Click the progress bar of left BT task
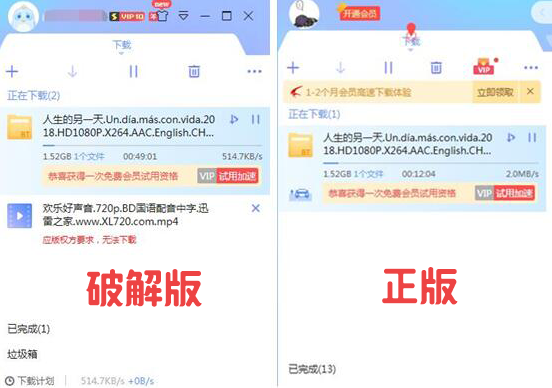This screenshot has width=552, height=388. point(152,145)
